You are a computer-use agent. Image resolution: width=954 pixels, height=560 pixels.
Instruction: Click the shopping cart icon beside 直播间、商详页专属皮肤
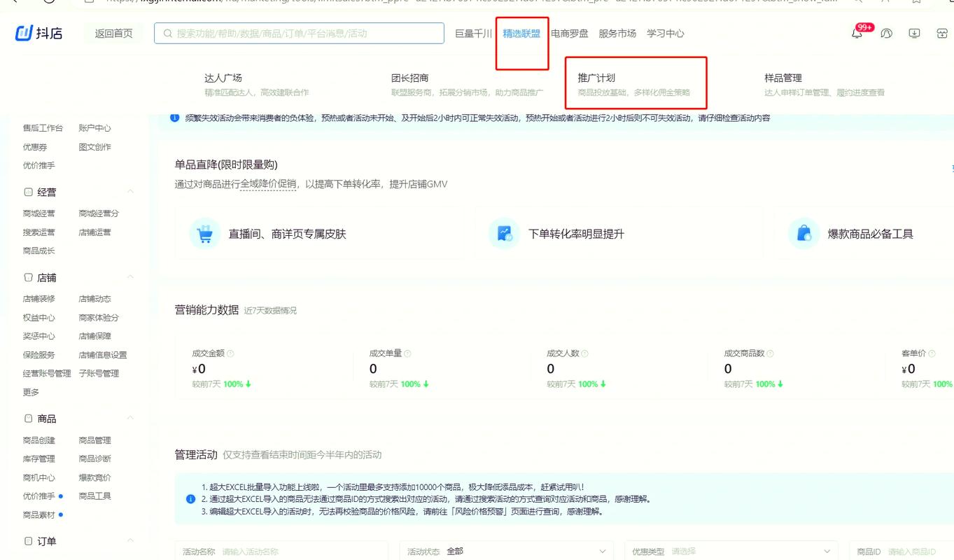[x=205, y=234]
